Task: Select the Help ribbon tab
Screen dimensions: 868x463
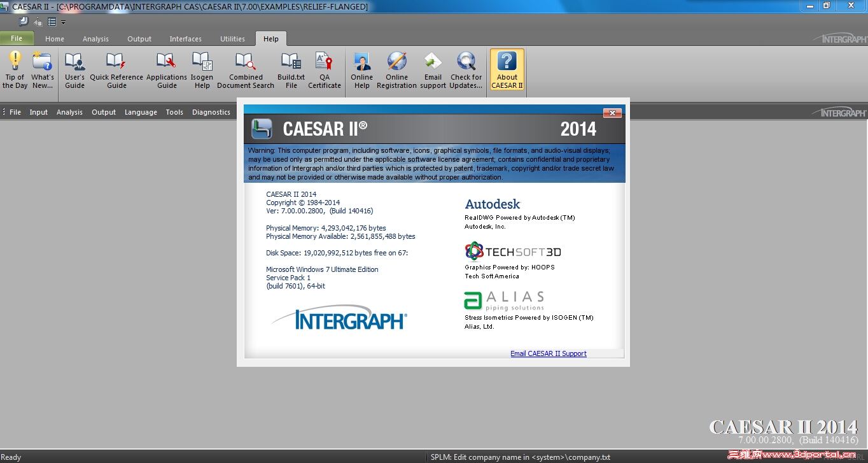Action: tap(271, 39)
